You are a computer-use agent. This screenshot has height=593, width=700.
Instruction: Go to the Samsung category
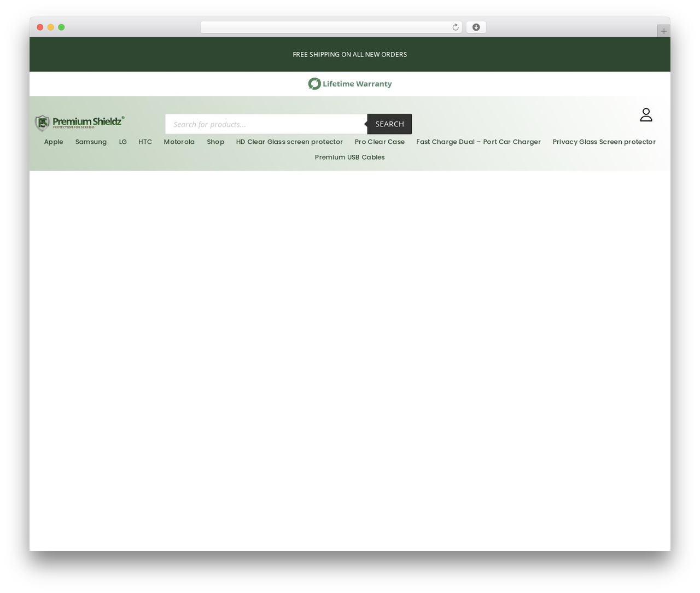point(91,142)
